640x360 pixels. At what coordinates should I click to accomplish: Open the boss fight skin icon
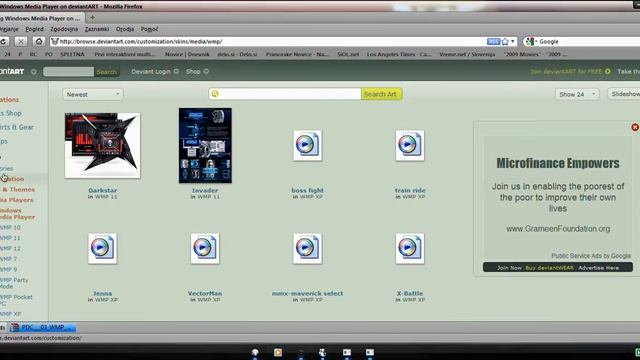pos(307,145)
